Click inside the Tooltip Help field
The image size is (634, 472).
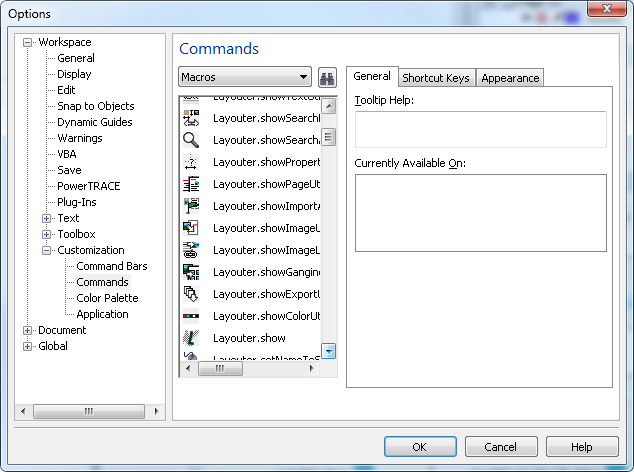click(481, 129)
